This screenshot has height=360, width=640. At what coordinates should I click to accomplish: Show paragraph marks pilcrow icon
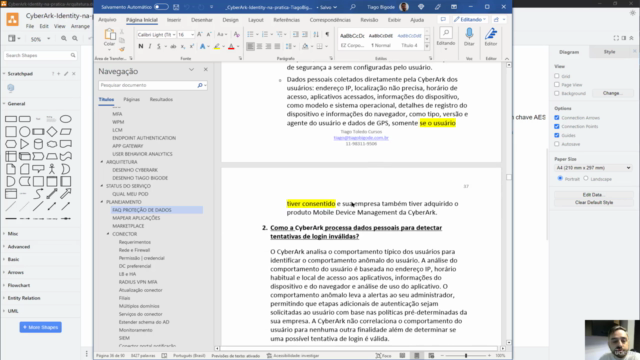(327, 35)
